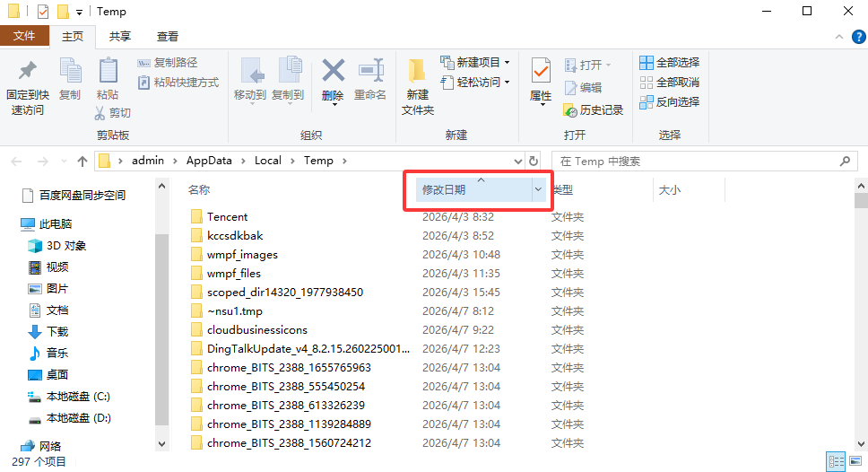868x472 pixels.
Task: Click the Refresh address bar button
Action: [x=534, y=161]
